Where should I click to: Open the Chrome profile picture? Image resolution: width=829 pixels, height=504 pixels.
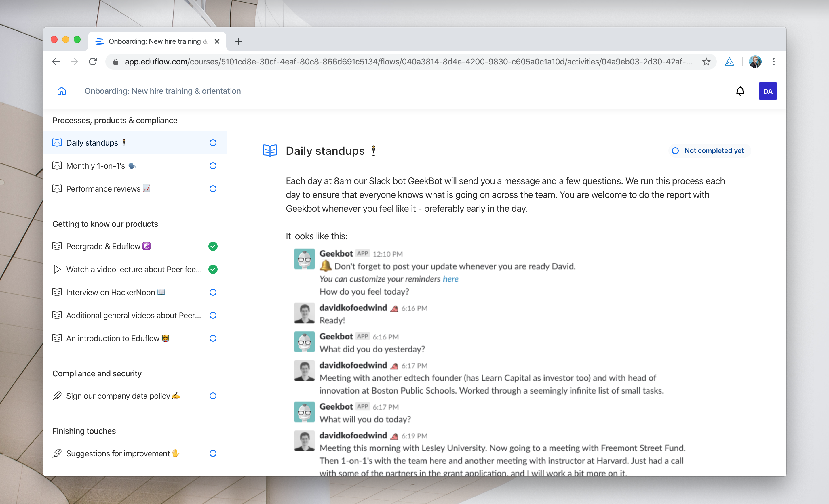pyautogui.click(x=755, y=62)
